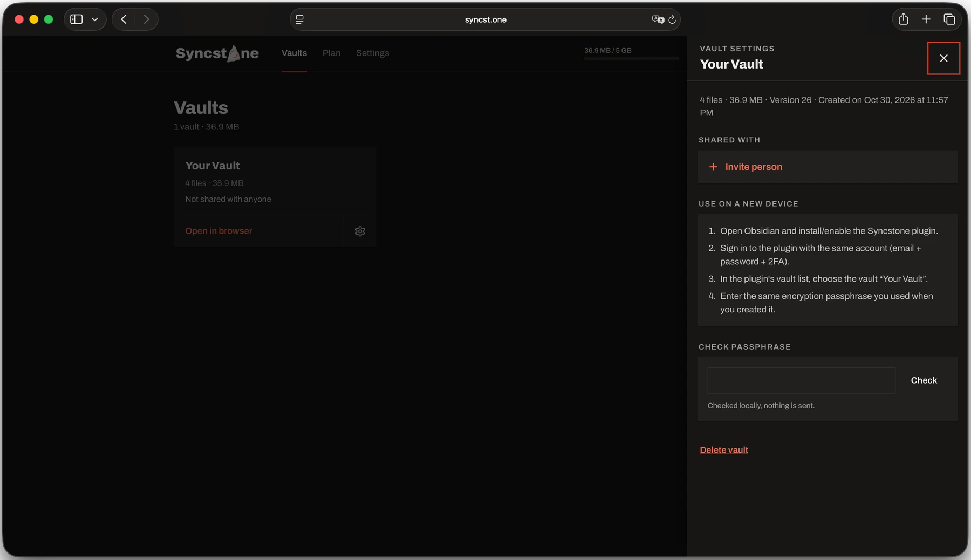The height and width of the screenshot is (560, 971).
Task: Click the Check passphrase button
Action: (924, 380)
